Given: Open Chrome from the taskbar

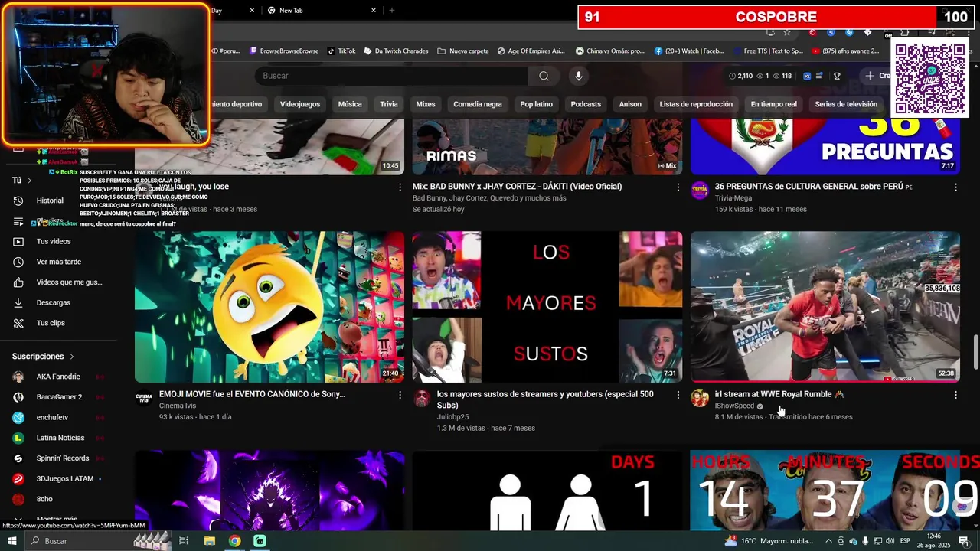Looking at the screenshot, I should 234,541.
